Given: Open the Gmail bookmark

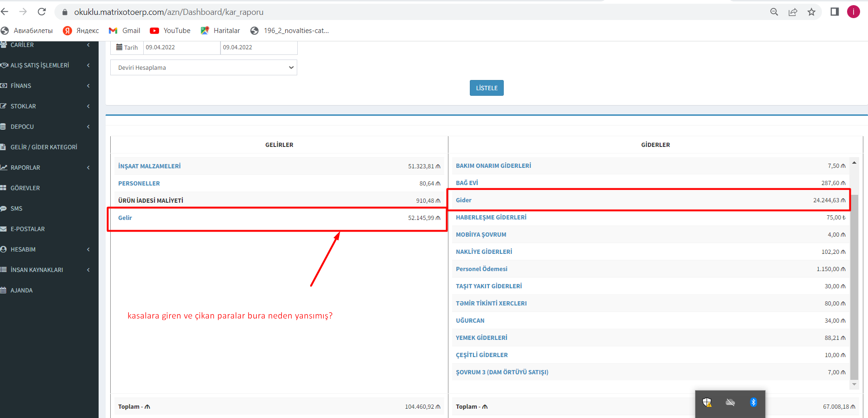Looking at the screenshot, I should pos(124,31).
